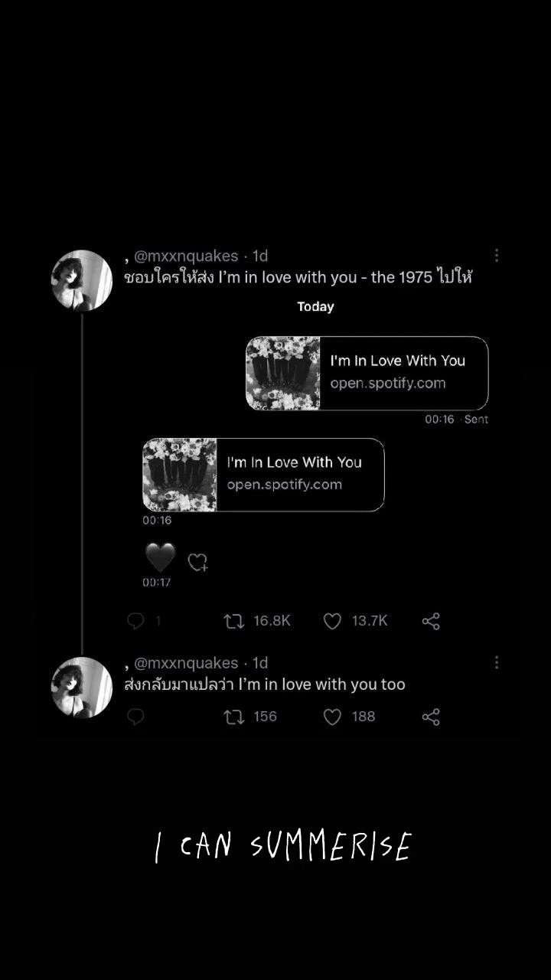Retweet the first tweet with 16.8K retweets
This screenshot has height=980, width=551.
pos(233,621)
